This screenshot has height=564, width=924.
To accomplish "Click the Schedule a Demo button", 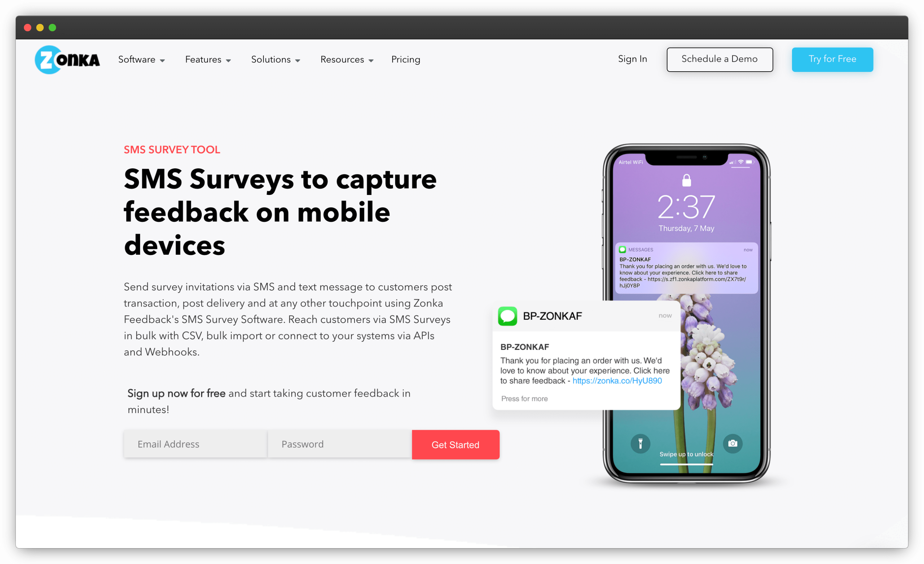I will pos(719,59).
